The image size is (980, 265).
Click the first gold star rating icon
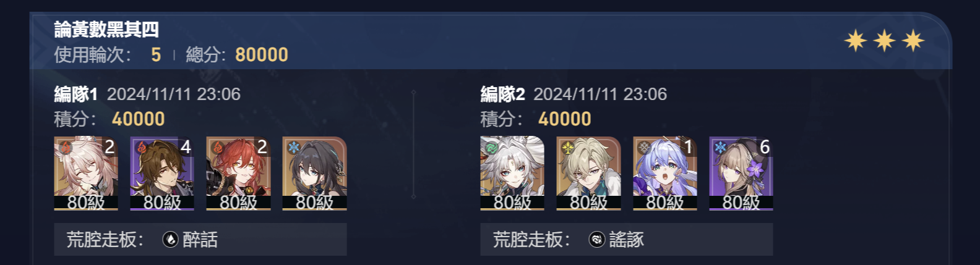coord(855,41)
